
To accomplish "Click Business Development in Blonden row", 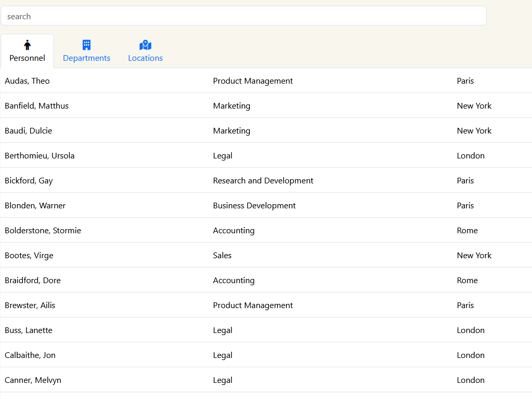I will click(x=254, y=206).
